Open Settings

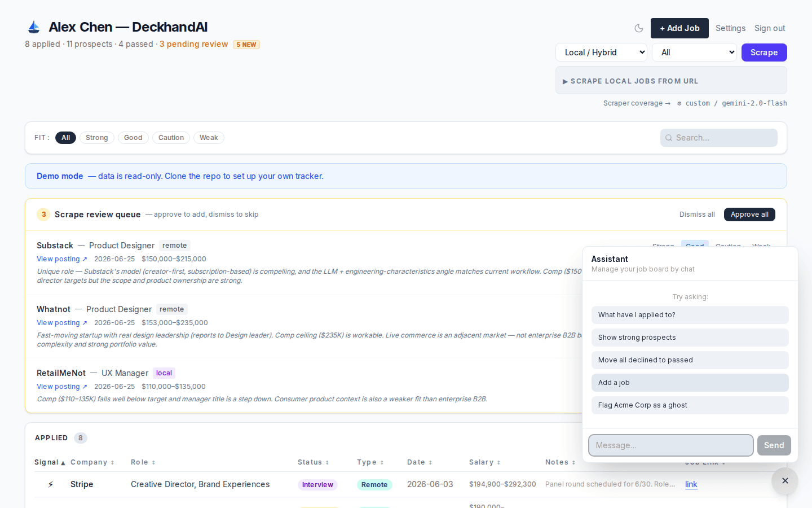pos(730,28)
